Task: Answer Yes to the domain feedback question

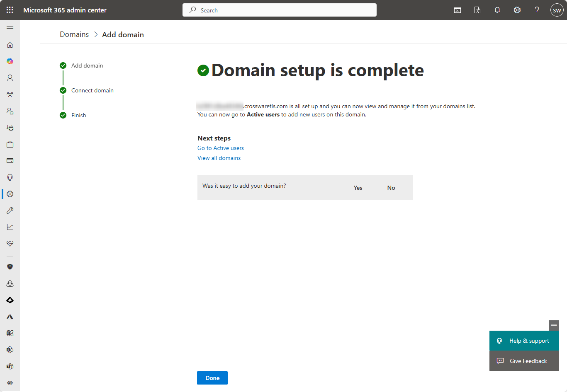Action: point(358,188)
